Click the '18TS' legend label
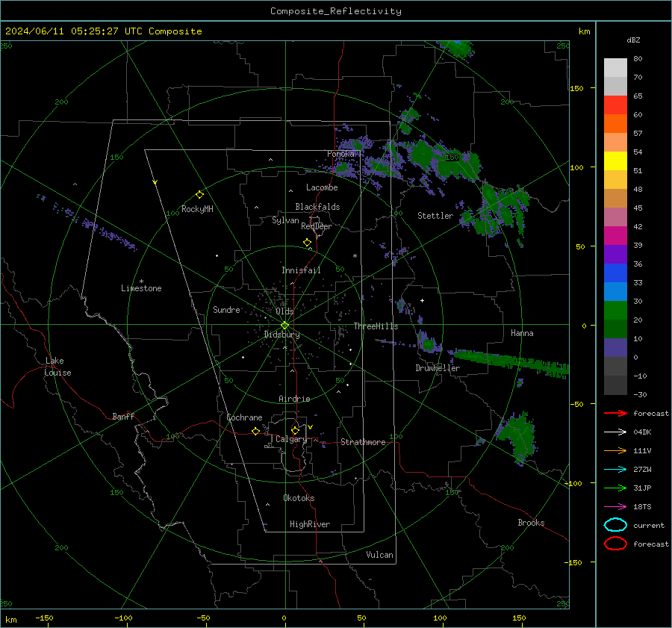Viewport: 672px width, 628px height. [642, 507]
